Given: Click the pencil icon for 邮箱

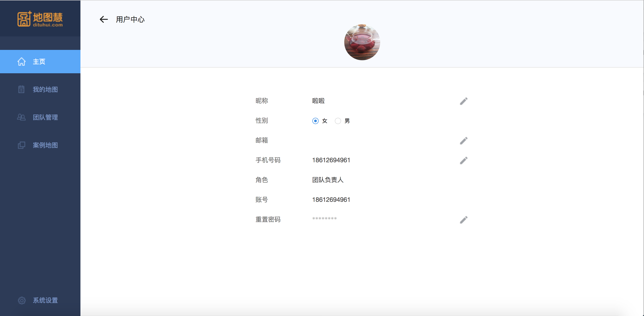Looking at the screenshot, I should point(464,140).
